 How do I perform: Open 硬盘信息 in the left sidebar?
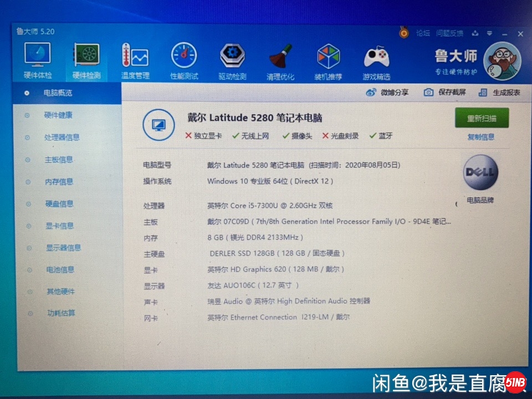click(x=59, y=204)
